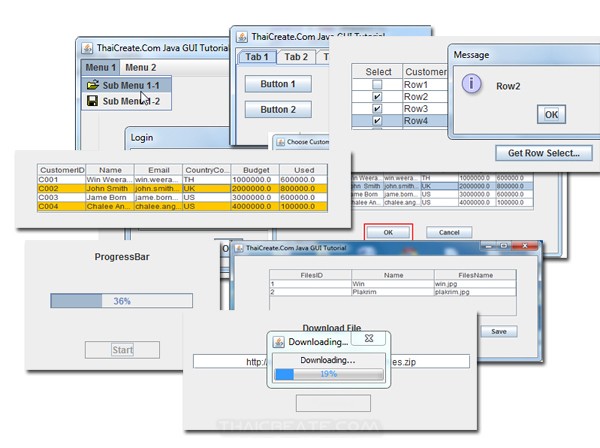Select customer row C002 John Smith
This screenshot has width=600, height=448.
click(183, 188)
